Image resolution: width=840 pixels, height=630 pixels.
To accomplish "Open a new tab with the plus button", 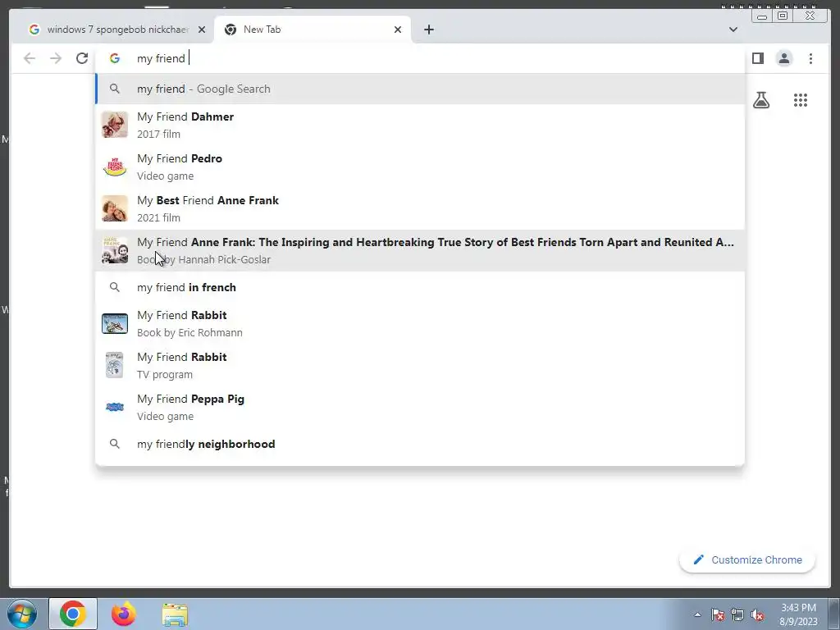I will [x=428, y=30].
